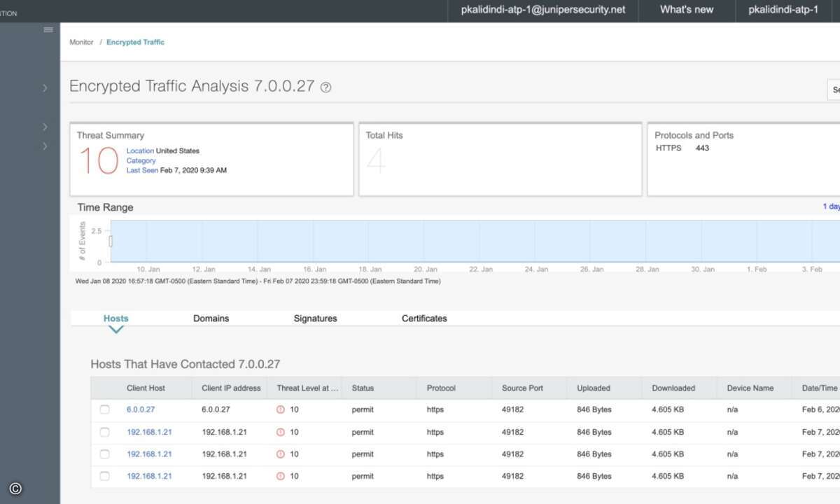Click the time range slider left handle
The width and height of the screenshot is (840, 504).
tap(111, 241)
